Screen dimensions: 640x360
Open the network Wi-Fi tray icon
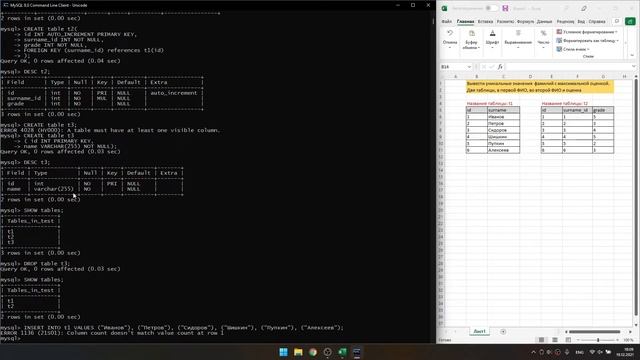tap(592, 352)
